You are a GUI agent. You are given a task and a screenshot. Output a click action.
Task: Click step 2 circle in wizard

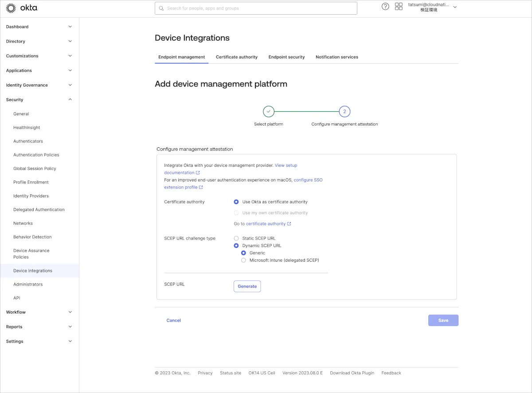coord(344,111)
